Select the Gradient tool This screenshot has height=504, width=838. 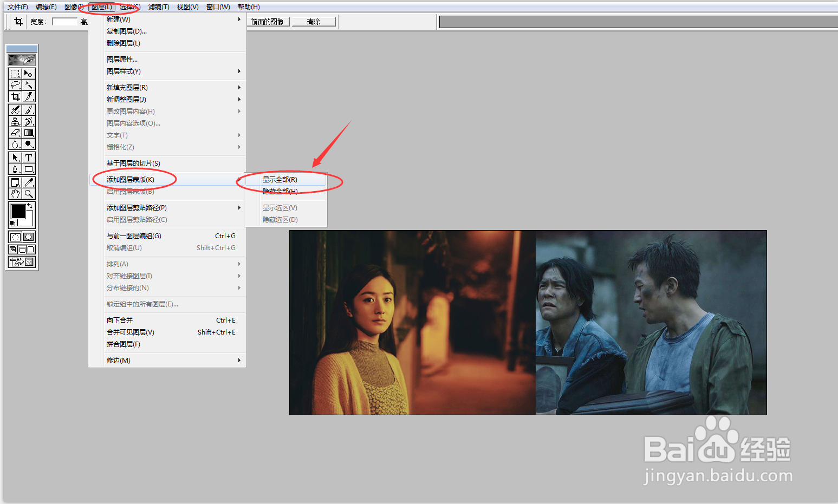click(x=29, y=133)
